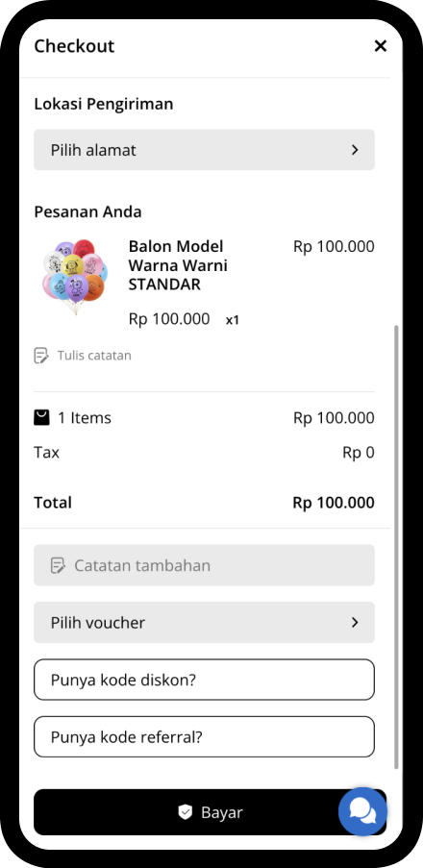Click the note icon beside Tulis catatan
The width and height of the screenshot is (423, 868).
point(41,356)
